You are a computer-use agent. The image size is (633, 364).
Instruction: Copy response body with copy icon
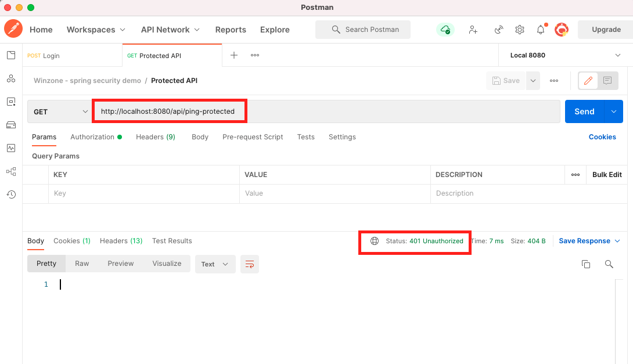pyautogui.click(x=586, y=264)
